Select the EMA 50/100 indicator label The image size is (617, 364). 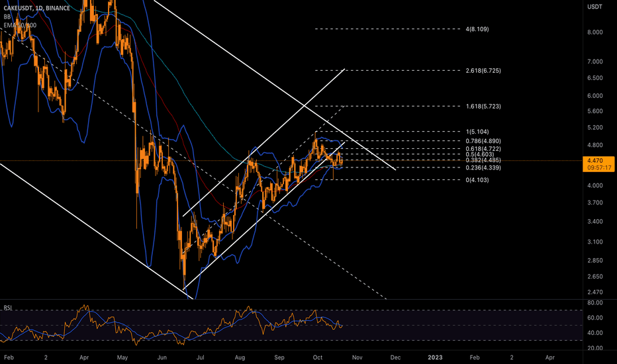coord(20,25)
